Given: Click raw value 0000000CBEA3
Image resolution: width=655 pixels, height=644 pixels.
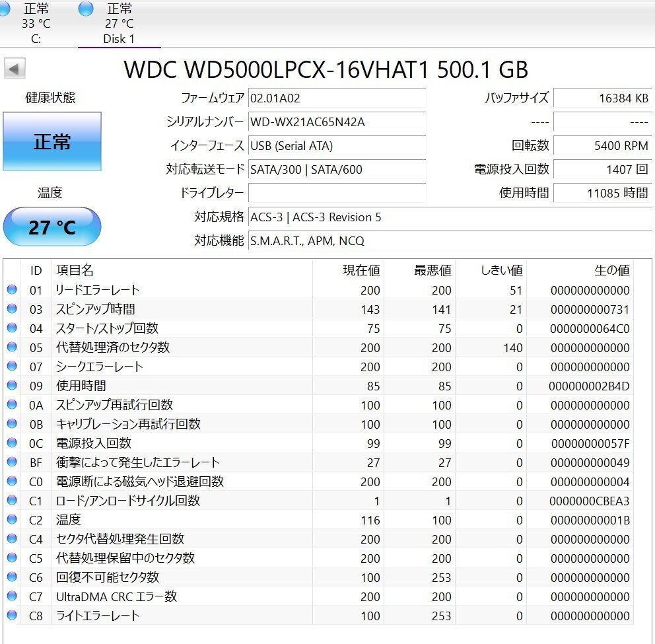Looking at the screenshot, I should (x=590, y=501).
